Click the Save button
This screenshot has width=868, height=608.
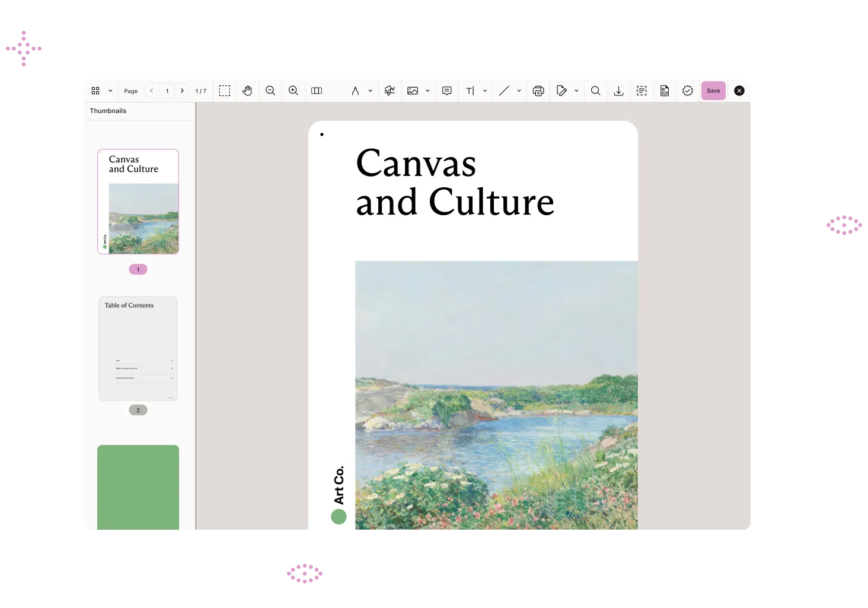click(713, 91)
